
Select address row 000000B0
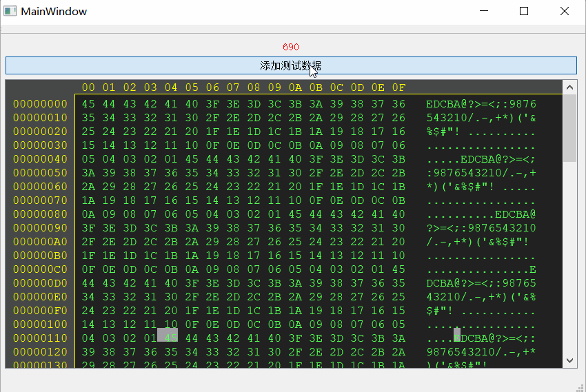(x=40, y=256)
